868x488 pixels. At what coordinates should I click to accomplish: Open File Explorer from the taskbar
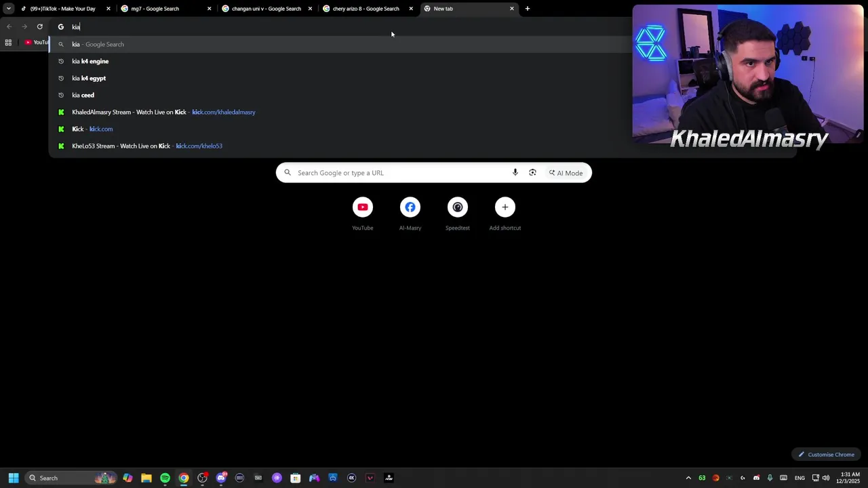[146, 478]
